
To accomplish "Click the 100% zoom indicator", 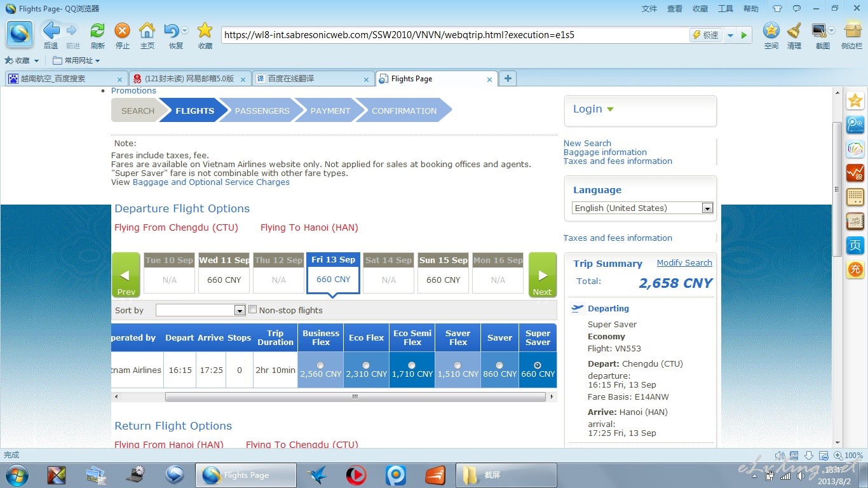I will (848, 456).
